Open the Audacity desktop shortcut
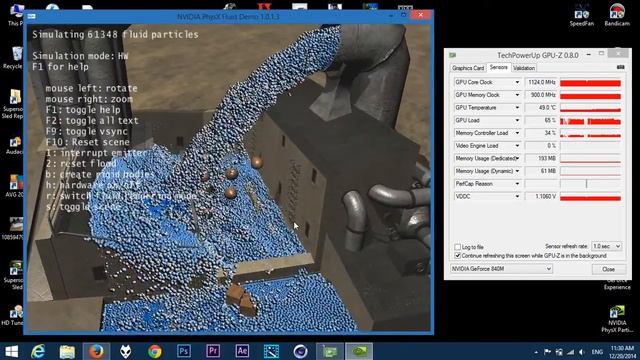640x360 pixels. (x=15, y=145)
